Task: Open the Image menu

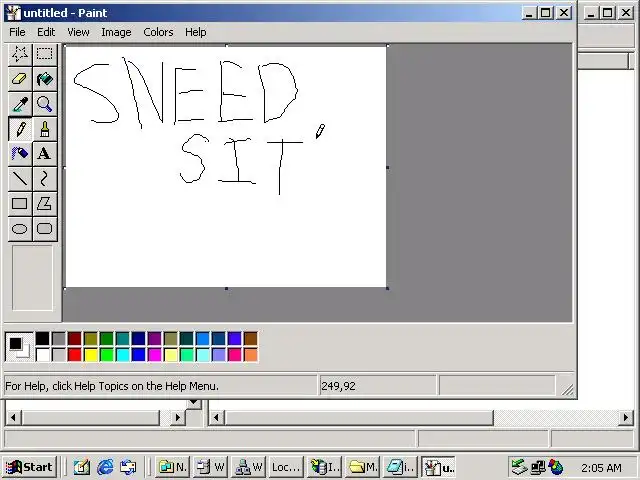Action: click(x=116, y=32)
